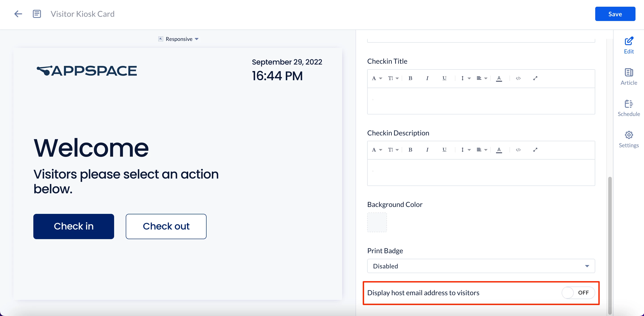Open code view in Checkin Title editor

pos(518,78)
